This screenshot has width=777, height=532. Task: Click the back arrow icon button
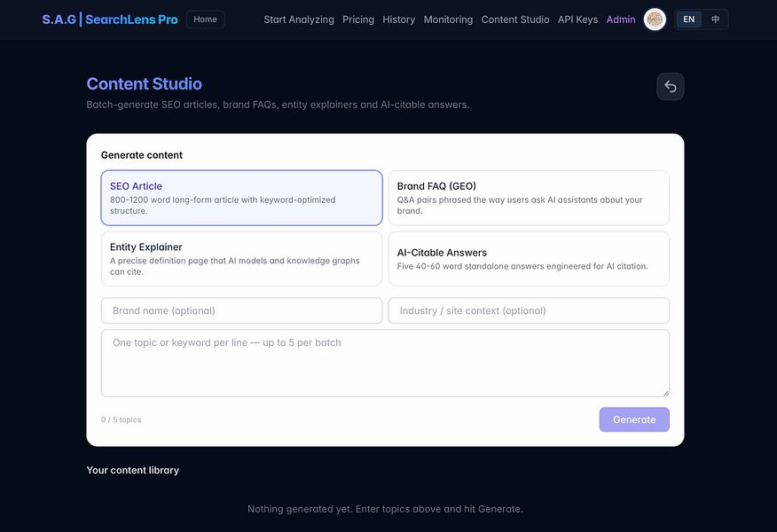(x=670, y=87)
